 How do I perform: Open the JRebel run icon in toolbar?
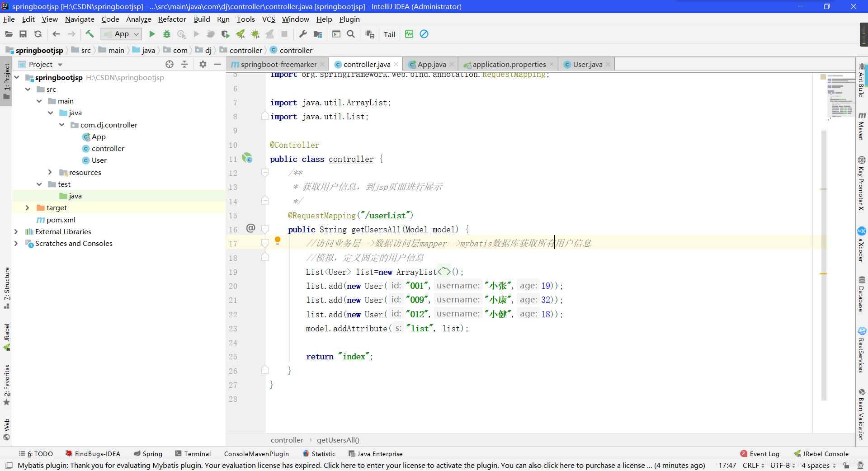(241, 34)
